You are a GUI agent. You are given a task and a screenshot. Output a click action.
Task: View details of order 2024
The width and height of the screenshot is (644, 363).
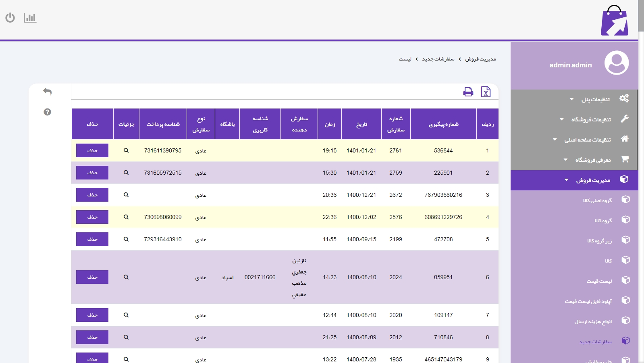(126, 277)
